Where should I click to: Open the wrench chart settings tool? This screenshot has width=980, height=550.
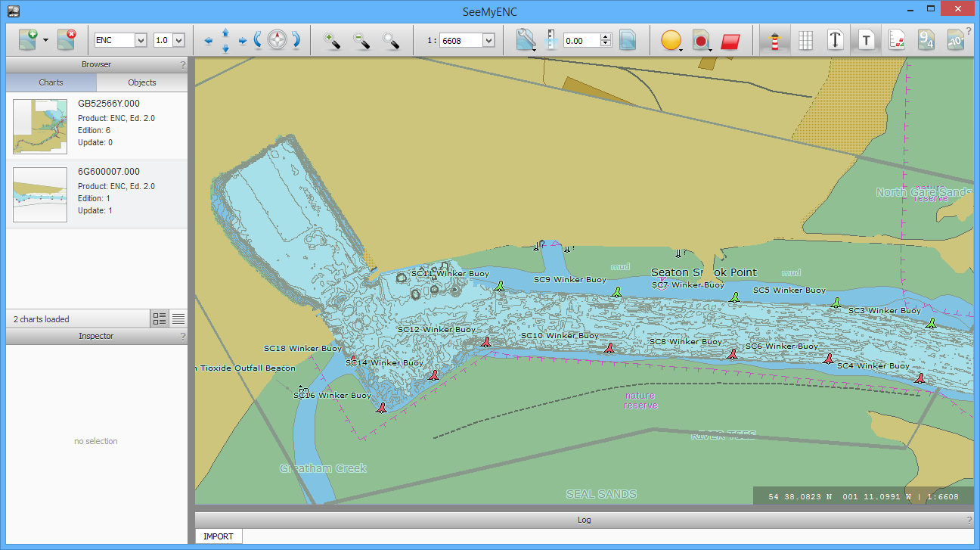[x=526, y=40]
